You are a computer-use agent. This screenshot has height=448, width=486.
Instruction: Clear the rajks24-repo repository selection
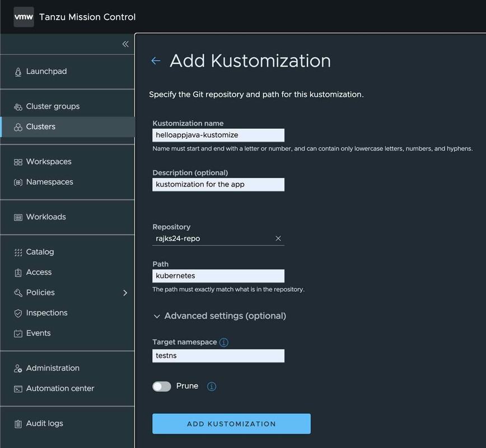coord(278,239)
